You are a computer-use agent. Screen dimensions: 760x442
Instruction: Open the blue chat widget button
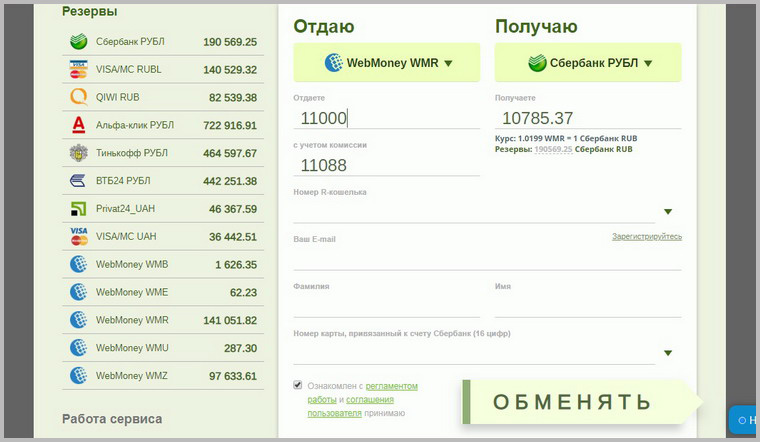[x=744, y=420]
